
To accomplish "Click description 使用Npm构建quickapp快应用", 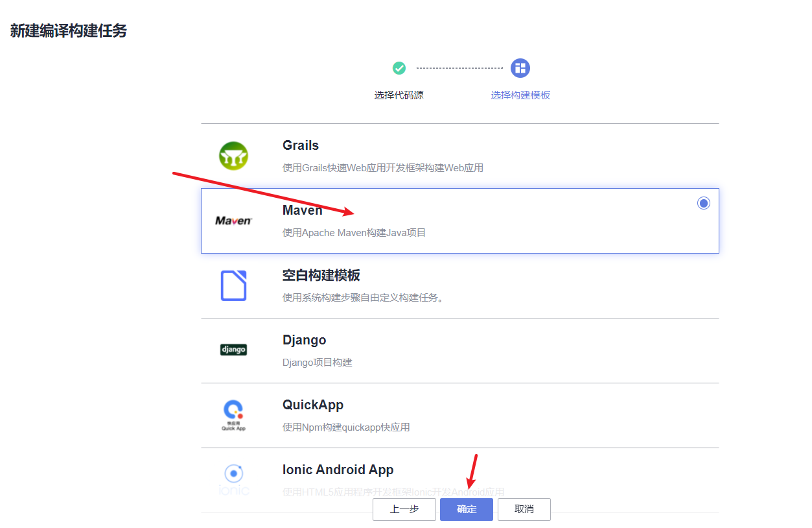I will tap(346, 427).
